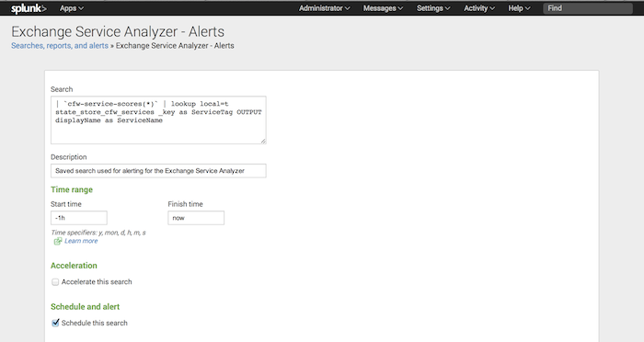644x342 pixels.
Task: Expand the Activity menu
Action: coord(479,8)
